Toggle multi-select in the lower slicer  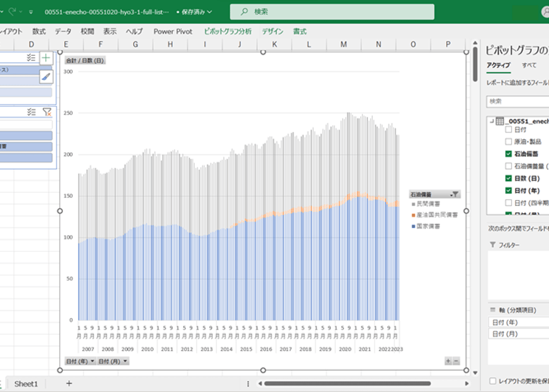[x=31, y=112]
